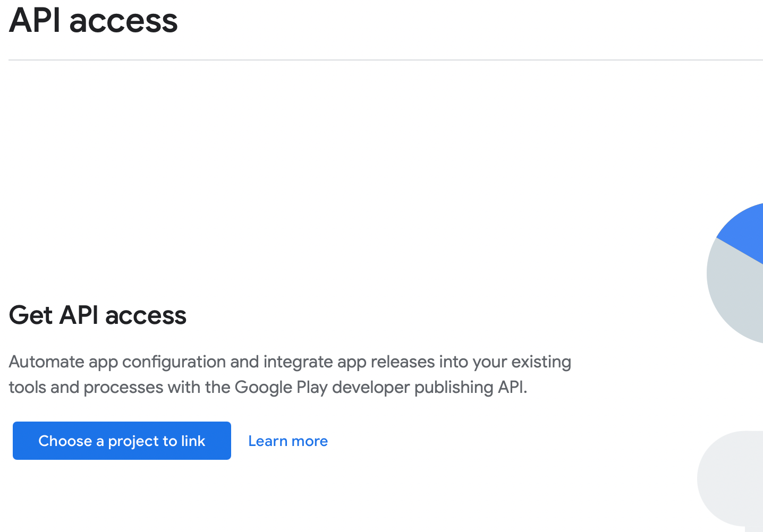Screen dimensions: 763x532
Task: Click the word link on the blue button
Action: point(193,441)
